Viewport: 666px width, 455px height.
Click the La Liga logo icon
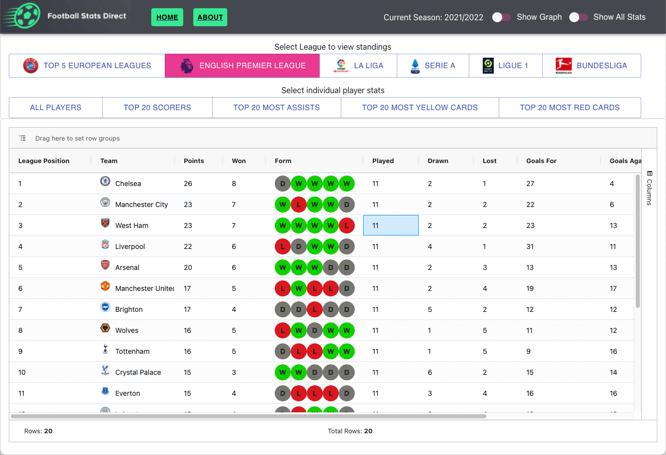click(341, 65)
